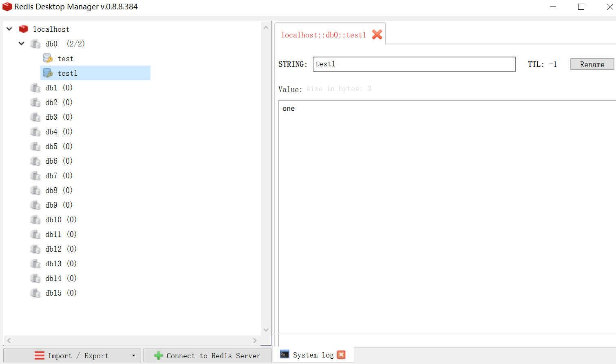Select the db1 (0) row
Image resolution: width=616 pixels, height=364 pixels.
59,88
